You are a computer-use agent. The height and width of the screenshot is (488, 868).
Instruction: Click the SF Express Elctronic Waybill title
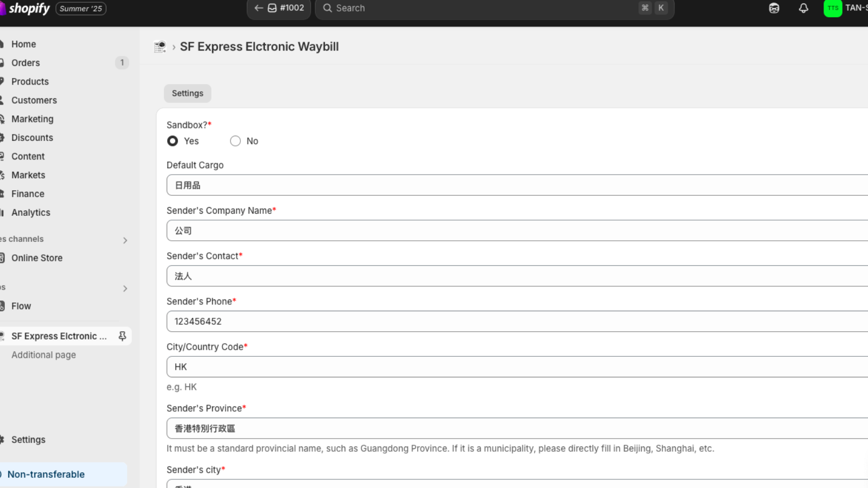point(259,47)
